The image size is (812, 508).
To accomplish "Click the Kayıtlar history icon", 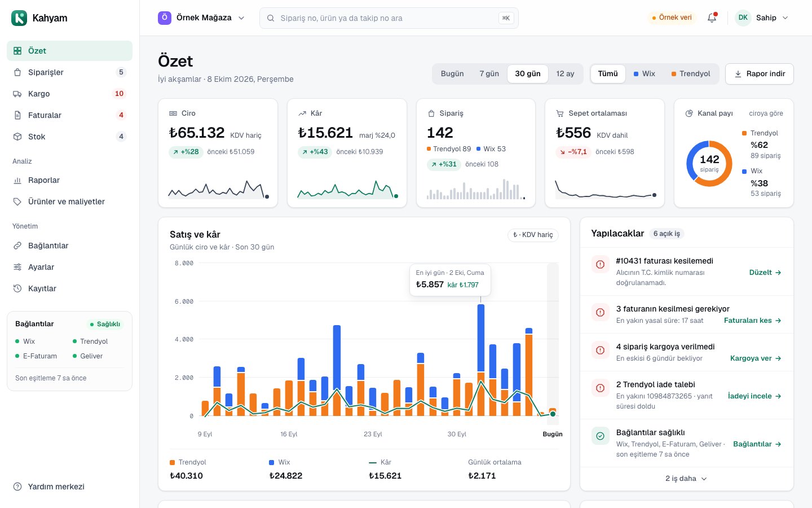I will click(x=17, y=288).
